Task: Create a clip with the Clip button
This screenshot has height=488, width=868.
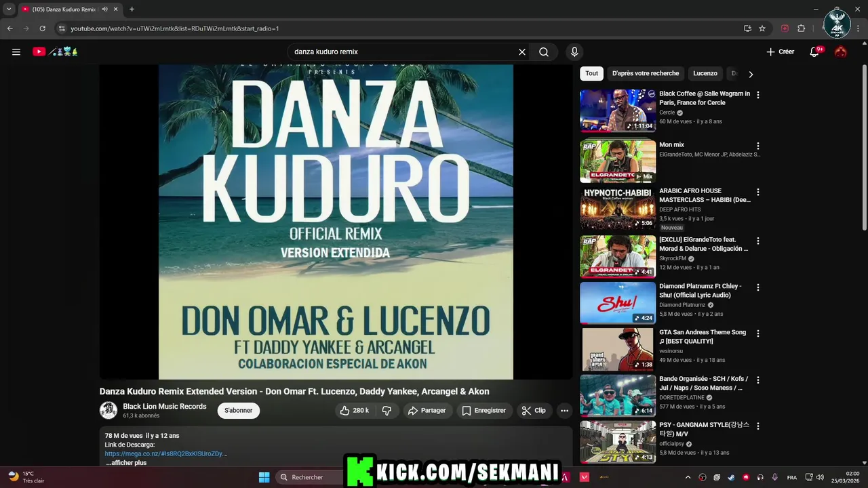Action: coord(534,410)
